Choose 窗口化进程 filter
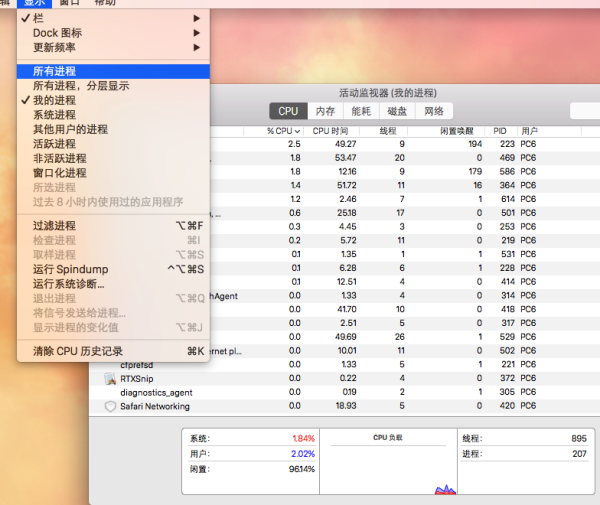Image resolution: width=600 pixels, height=505 pixels. point(113,173)
